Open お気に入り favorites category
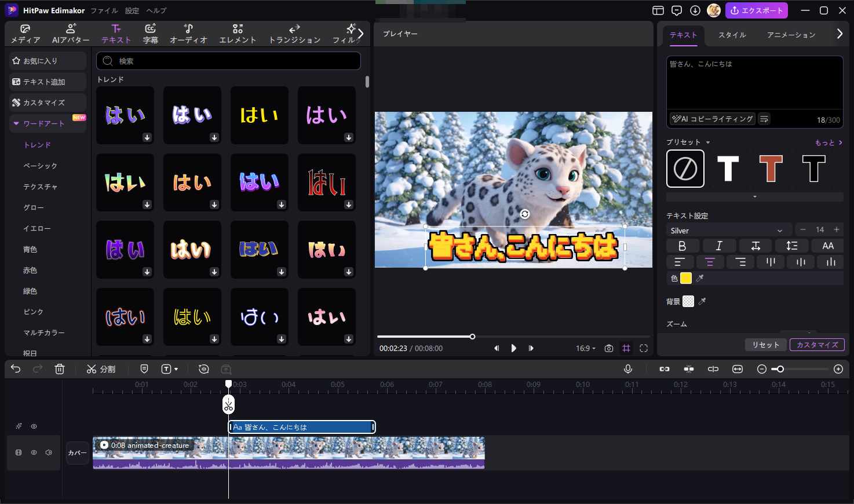This screenshot has height=504, width=854. click(48, 61)
